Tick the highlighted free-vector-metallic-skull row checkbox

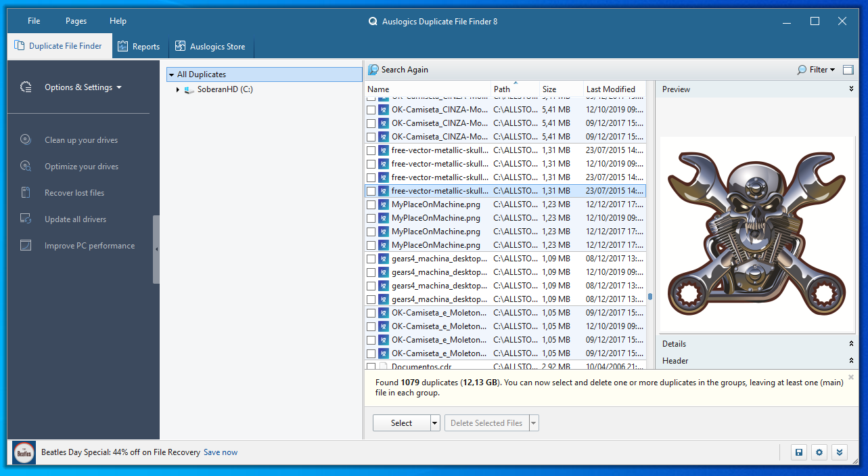point(371,191)
